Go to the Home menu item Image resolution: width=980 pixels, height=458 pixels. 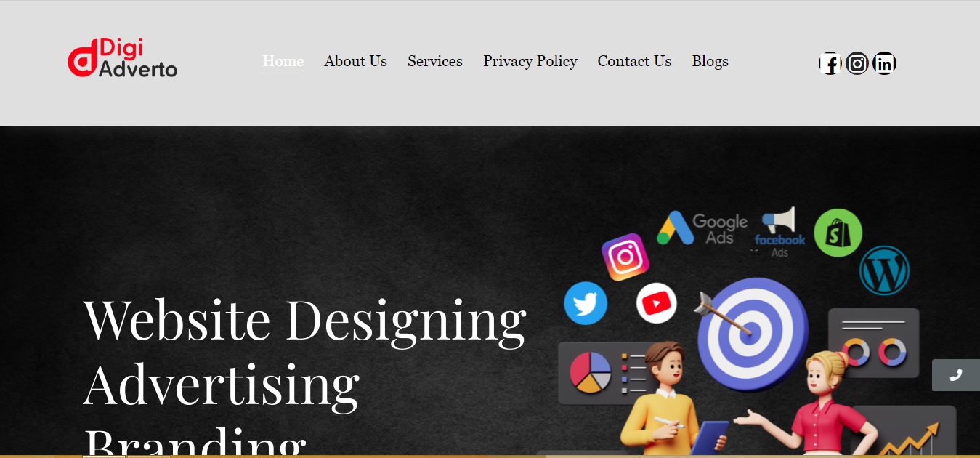click(283, 62)
